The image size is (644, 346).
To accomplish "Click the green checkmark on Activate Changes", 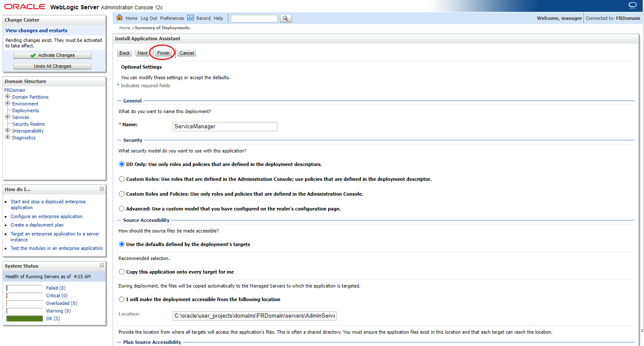I will pos(33,55).
